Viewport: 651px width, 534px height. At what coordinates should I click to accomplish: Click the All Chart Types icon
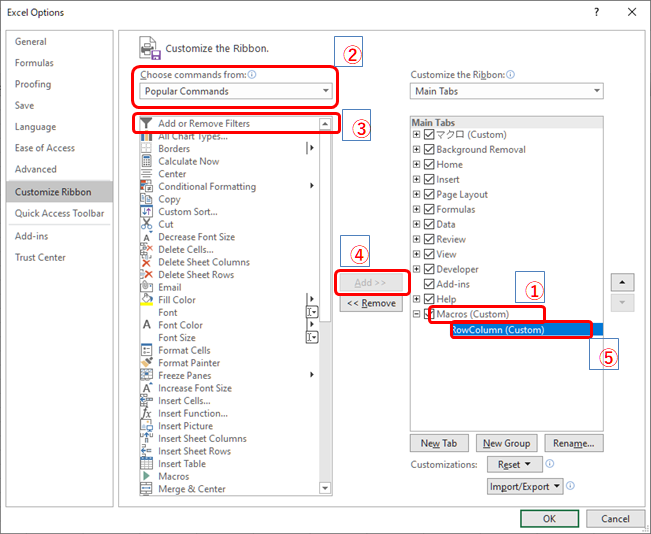tap(146, 136)
